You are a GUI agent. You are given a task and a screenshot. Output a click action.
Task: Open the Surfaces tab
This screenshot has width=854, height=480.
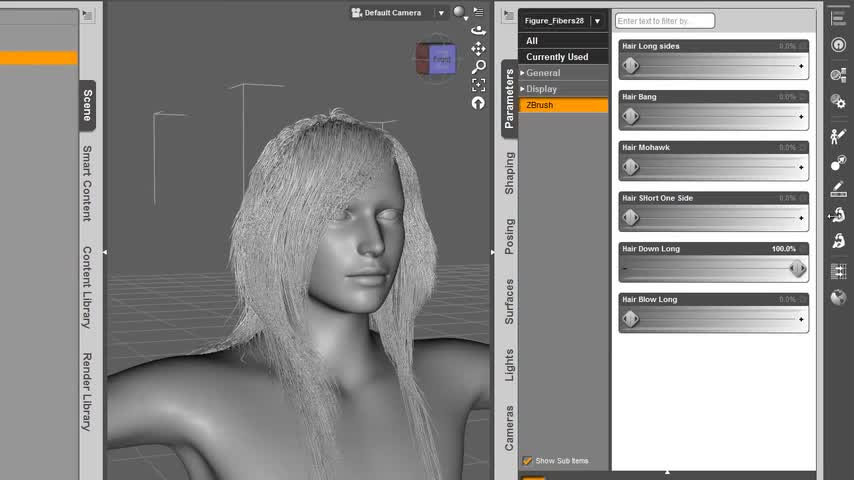509,302
